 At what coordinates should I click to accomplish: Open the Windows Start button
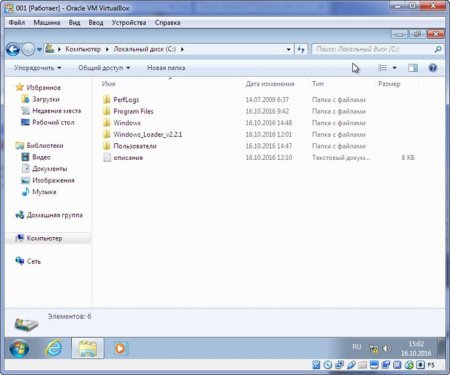[19, 348]
